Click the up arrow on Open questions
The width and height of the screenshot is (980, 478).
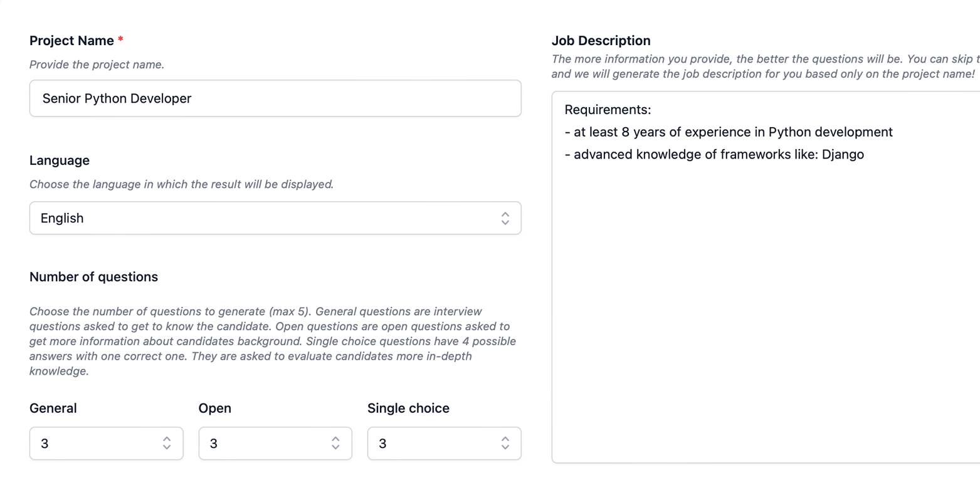click(335, 439)
